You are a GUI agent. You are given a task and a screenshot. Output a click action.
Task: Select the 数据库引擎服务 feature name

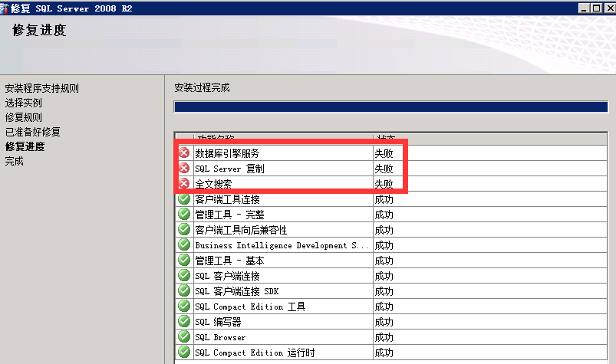(227, 153)
